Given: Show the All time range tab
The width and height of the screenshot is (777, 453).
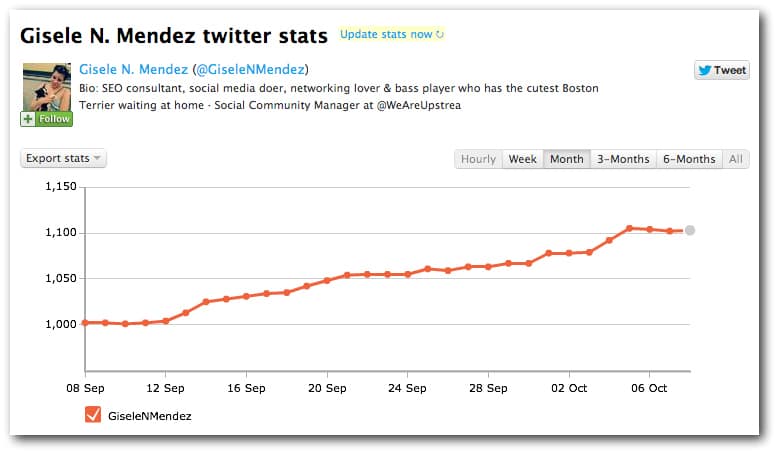Looking at the screenshot, I should coord(736,159).
